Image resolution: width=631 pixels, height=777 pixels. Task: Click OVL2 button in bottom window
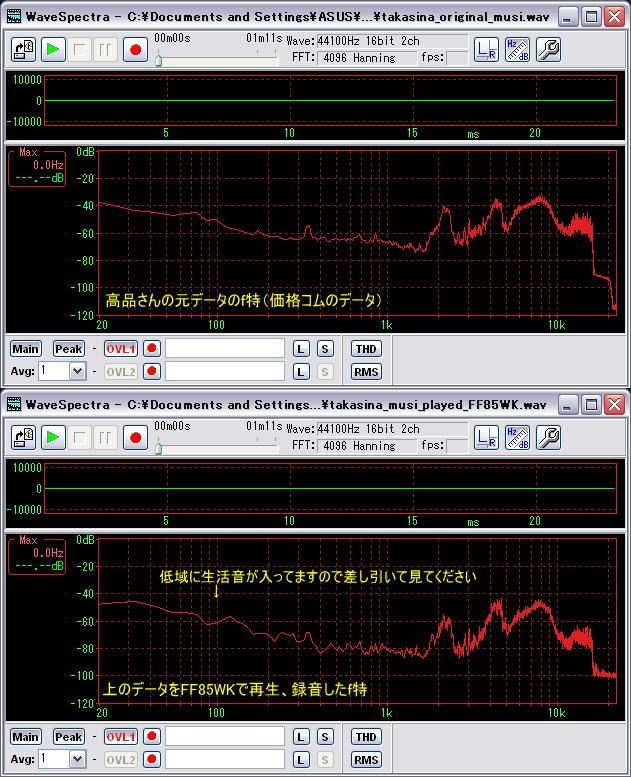coord(120,760)
